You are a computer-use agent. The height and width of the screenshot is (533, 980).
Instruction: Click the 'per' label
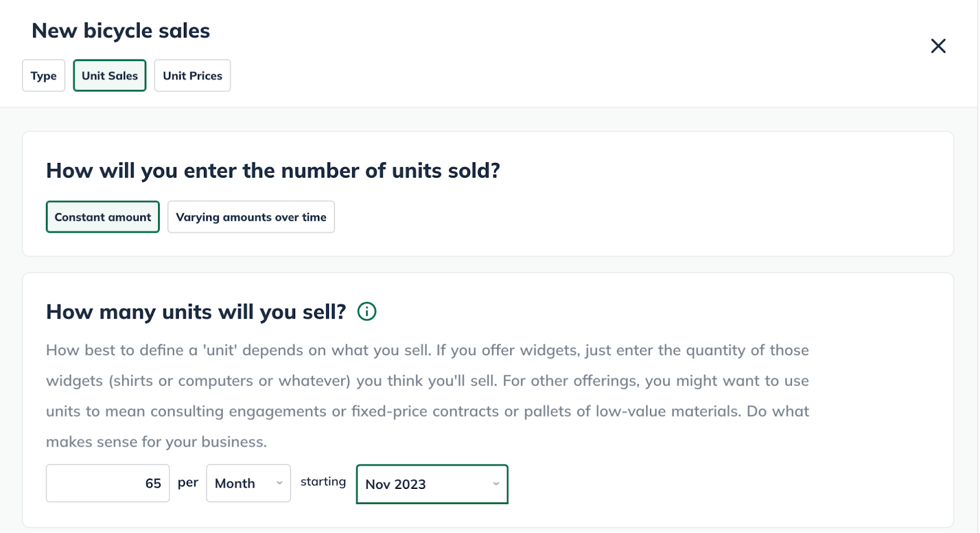click(188, 483)
